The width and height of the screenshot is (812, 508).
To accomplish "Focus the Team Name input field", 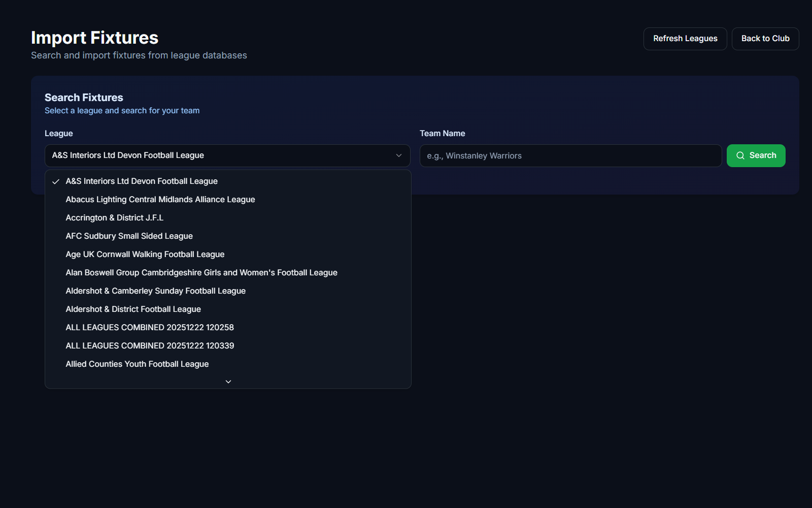I will click(570, 155).
